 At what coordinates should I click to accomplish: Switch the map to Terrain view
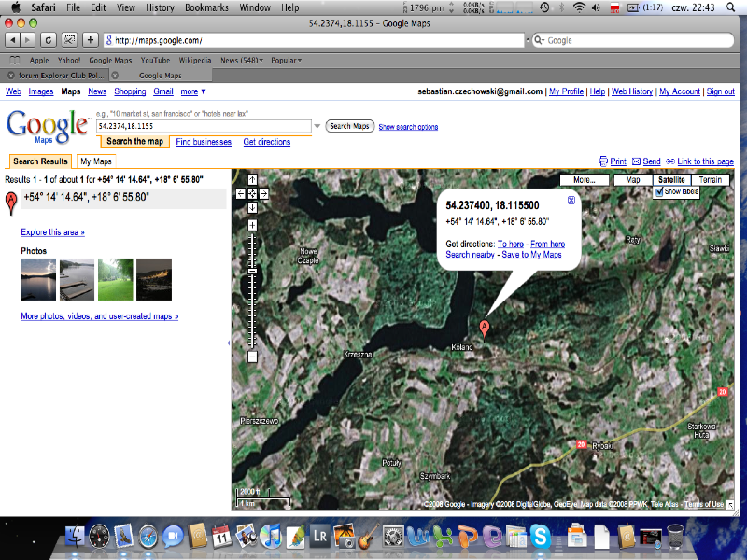710,179
